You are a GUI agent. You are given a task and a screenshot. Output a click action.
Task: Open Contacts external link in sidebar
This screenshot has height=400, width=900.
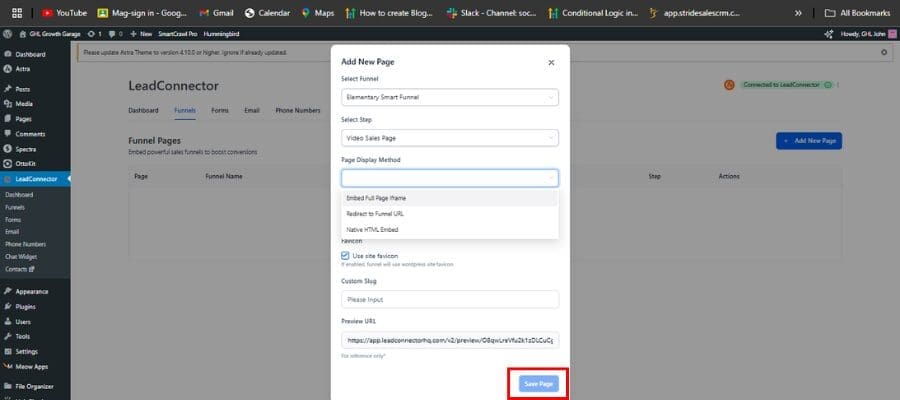coord(20,269)
